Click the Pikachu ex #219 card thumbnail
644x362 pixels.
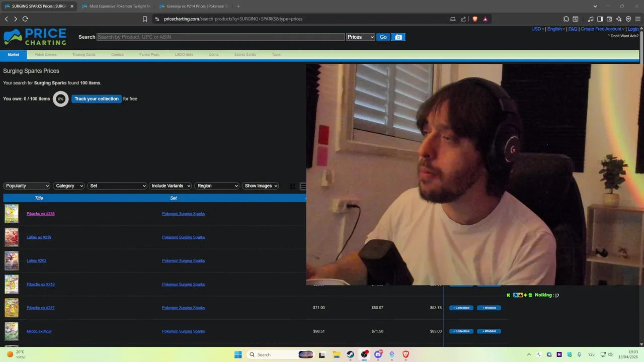[x=12, y=285]
